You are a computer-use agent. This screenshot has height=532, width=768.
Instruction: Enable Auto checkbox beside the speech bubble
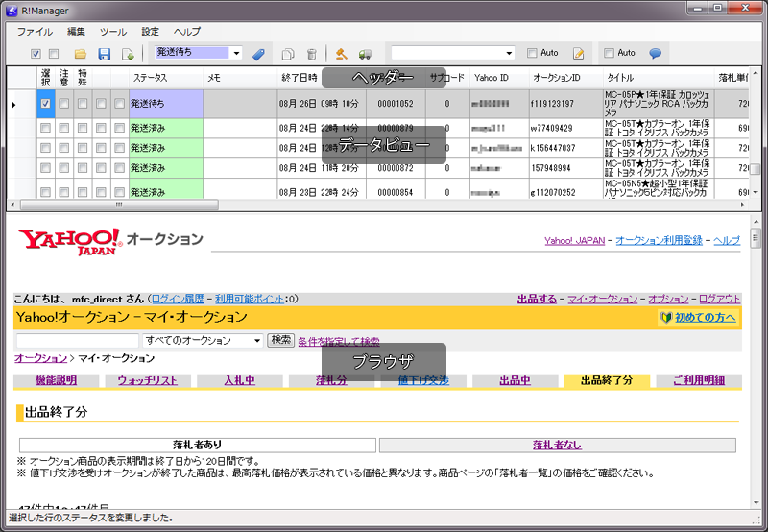pos(609,53)
